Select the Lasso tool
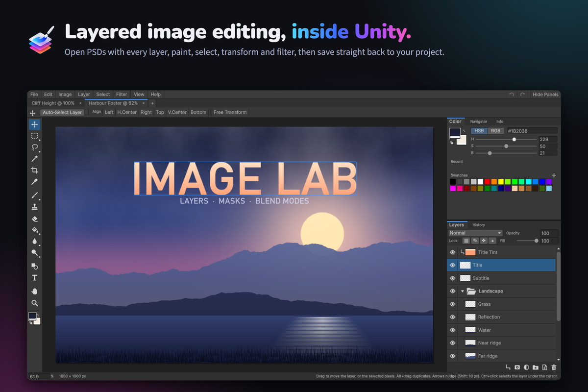Screen dimensions: 588x392 (35, 147)
